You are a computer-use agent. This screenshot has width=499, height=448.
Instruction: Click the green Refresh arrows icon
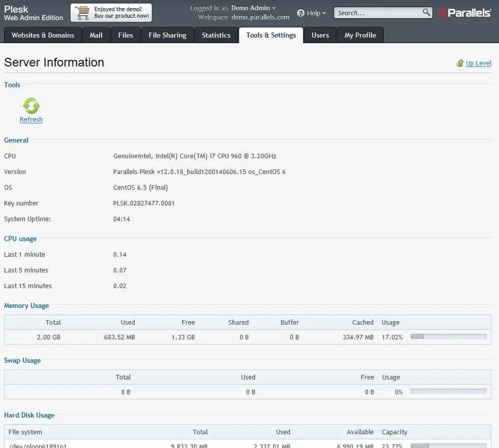click(31, 106)
